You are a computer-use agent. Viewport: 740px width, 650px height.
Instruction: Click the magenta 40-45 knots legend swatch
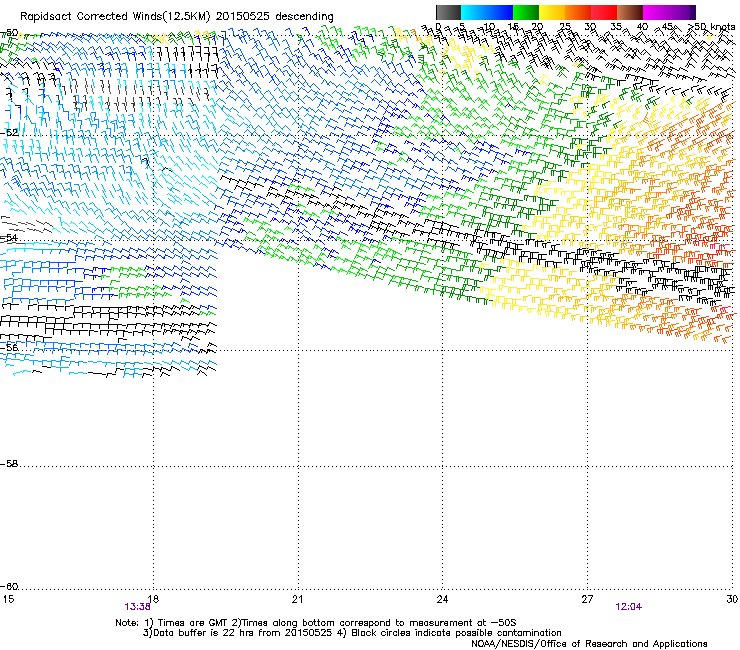656,12
